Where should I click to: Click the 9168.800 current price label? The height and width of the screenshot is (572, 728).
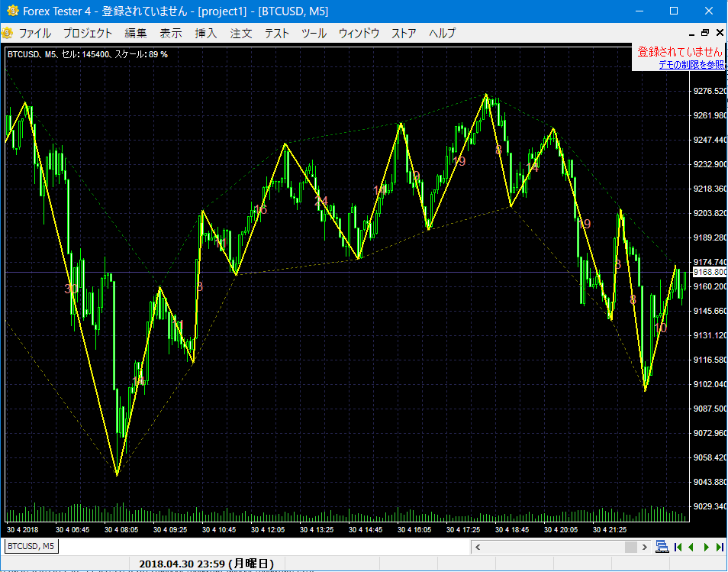click(x=710, y=272)
